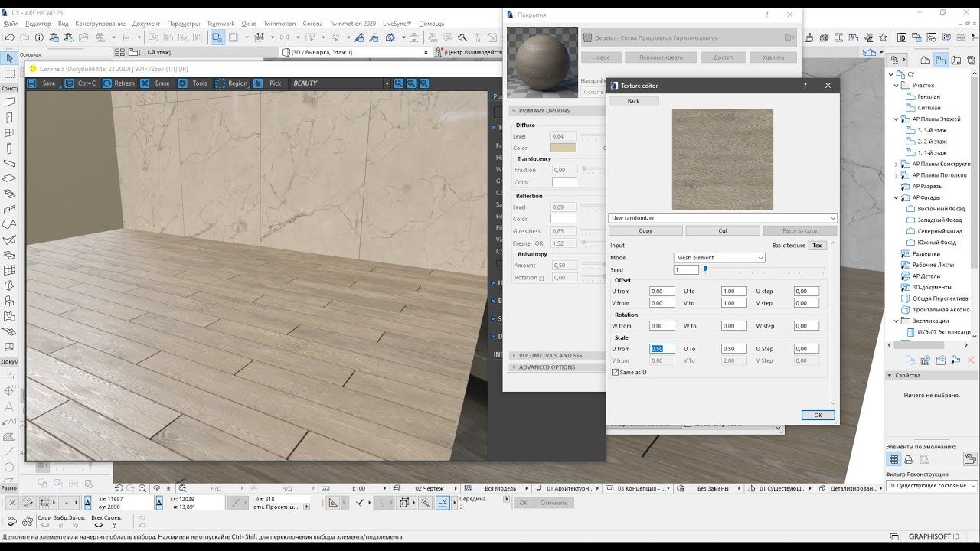
Task: Click the Erase render icon
Action: click(145, 83)
